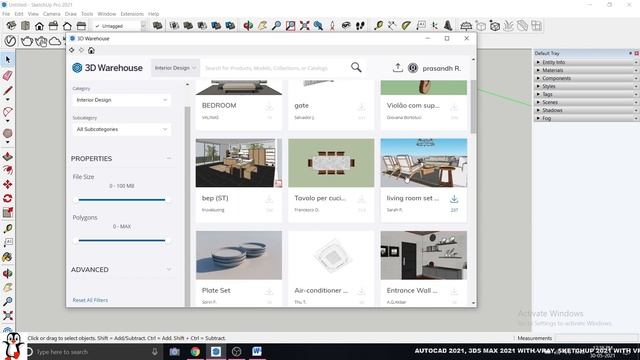Viewport: 640px width, 360px height.
Task: Click the 3D Warehouse logo
Action: click(x=107, y=68)
